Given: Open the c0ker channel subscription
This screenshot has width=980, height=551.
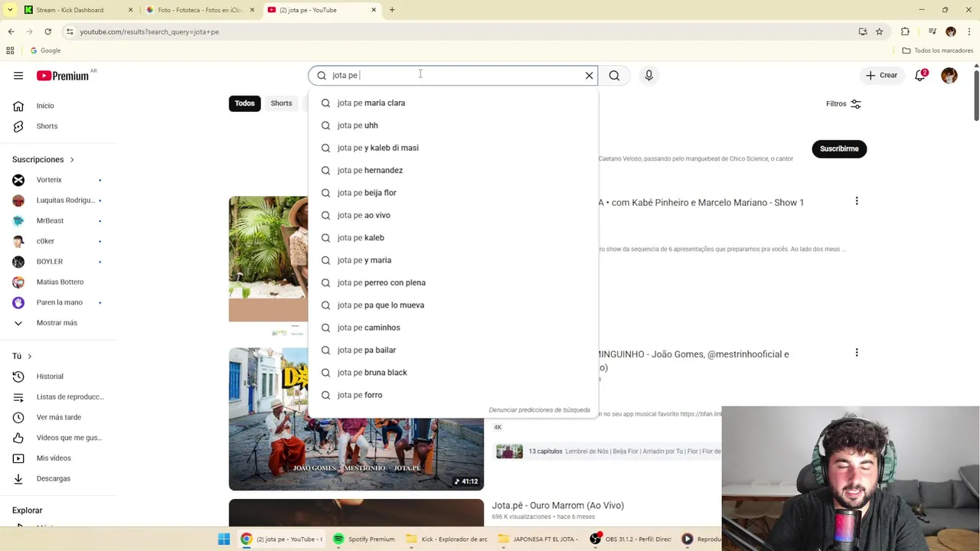Looking at the screenshot, I should (58, 241).
